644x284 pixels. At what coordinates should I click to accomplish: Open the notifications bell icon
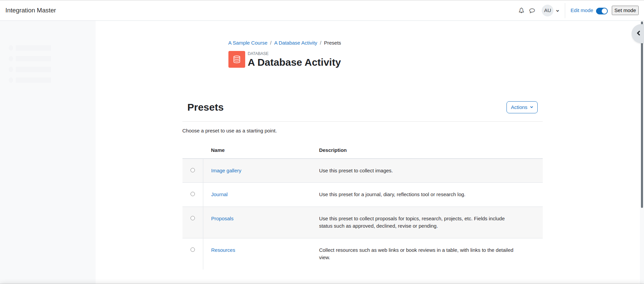point(521,10)
